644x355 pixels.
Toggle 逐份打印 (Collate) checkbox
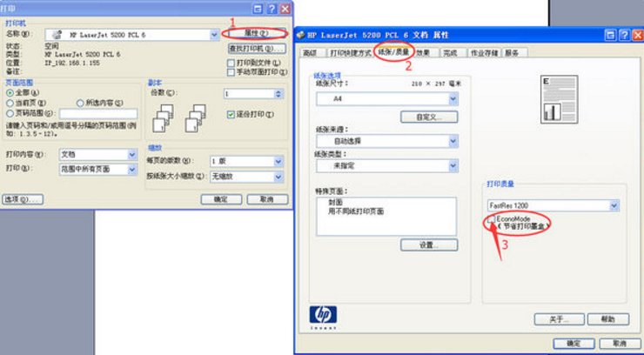point(231,115)
